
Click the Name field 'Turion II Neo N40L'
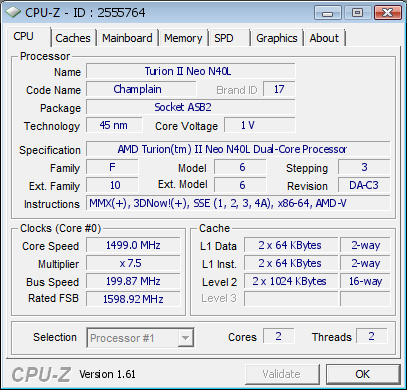191,71
